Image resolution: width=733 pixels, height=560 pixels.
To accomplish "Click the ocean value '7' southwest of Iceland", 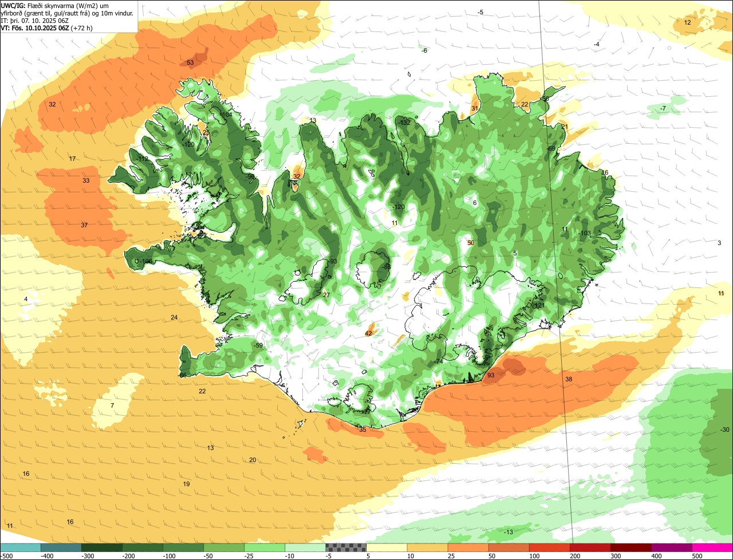I will (x=112, y=405).
